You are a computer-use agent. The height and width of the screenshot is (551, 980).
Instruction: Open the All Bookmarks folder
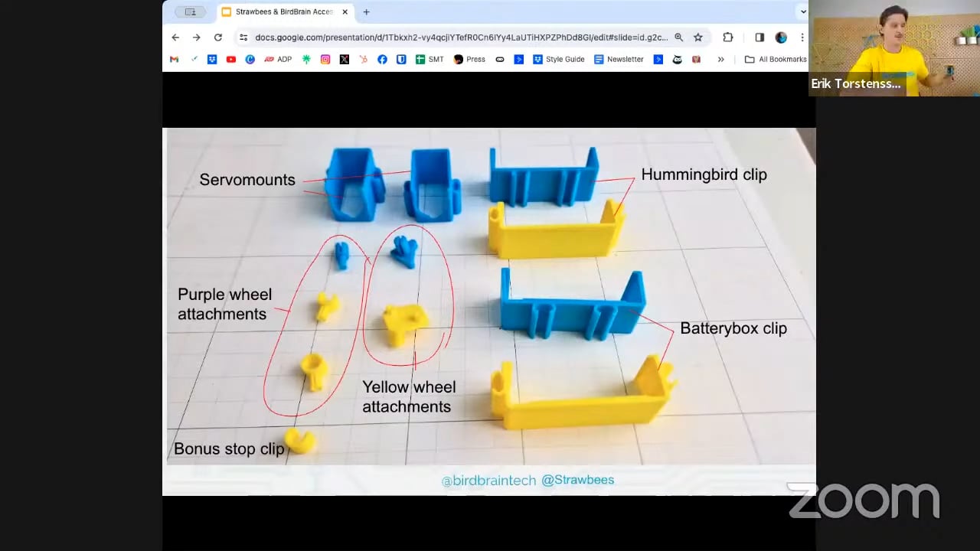(x=775, y=59)
